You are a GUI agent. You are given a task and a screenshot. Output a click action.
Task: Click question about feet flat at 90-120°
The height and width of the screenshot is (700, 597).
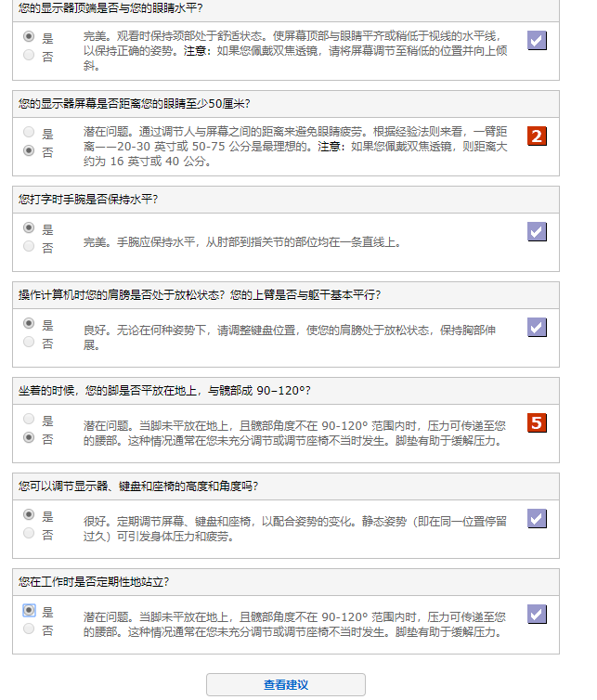164,391
